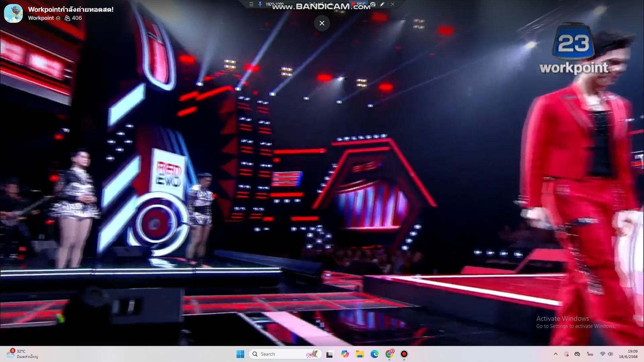Switch the Thai input language indicator
Image resolution: width=644 pixels, height=362 pixels.
590,354
